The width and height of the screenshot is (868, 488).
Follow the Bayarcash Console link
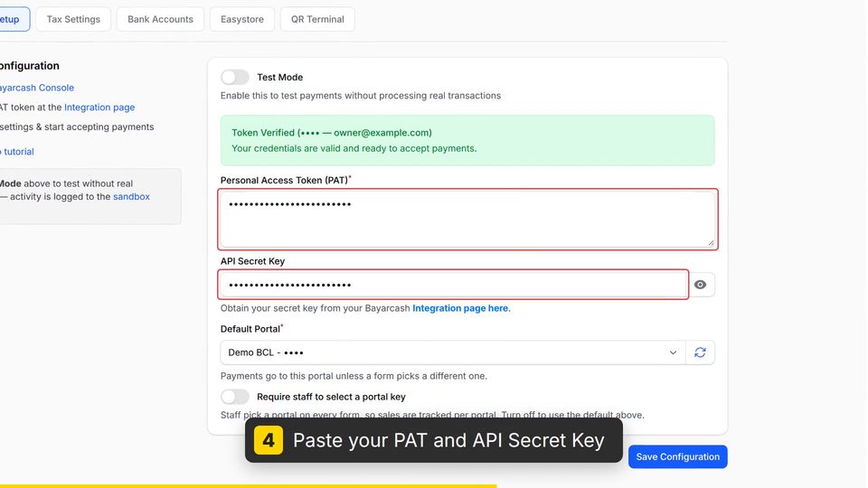pos(36,88)
